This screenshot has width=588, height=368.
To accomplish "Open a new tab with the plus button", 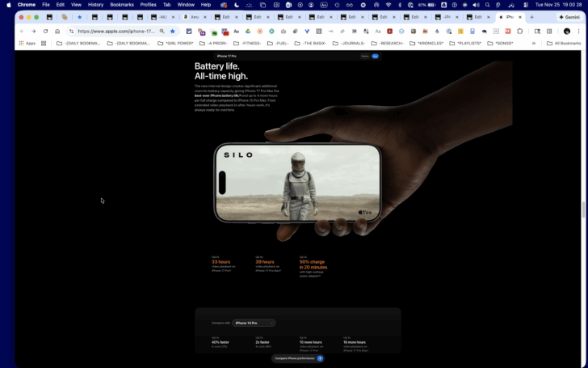I will (531, 17).
